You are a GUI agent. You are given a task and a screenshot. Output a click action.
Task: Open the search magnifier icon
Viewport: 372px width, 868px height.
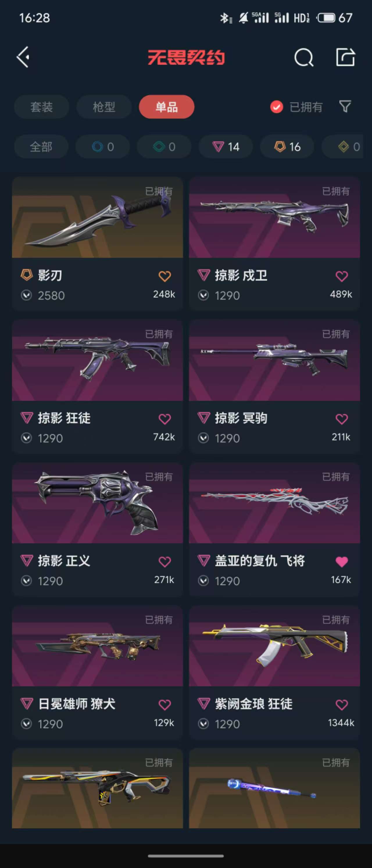coord(304,58)
